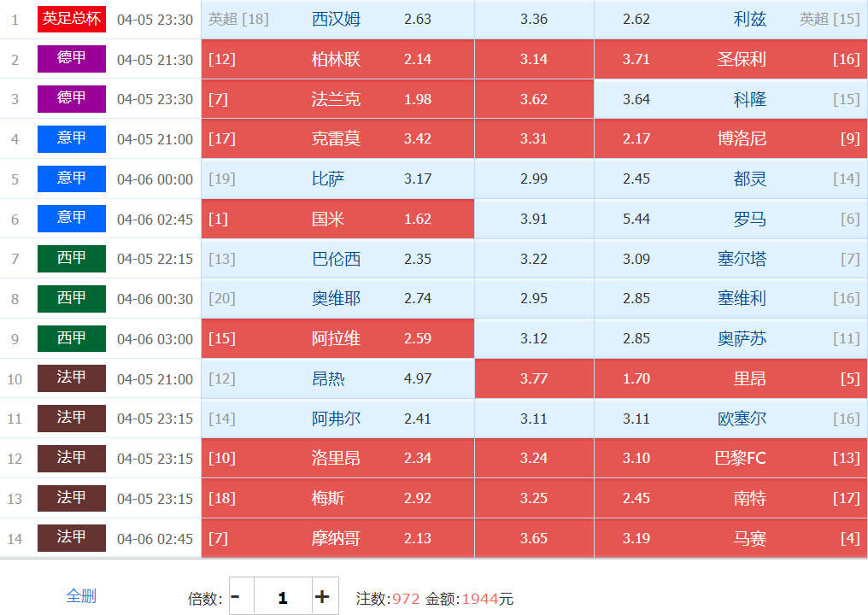Image resolution: width=868 pixels, height=615 pixels.
Task: Select 比萨 home win odds 3.17
Action: (x=337, y=179)
